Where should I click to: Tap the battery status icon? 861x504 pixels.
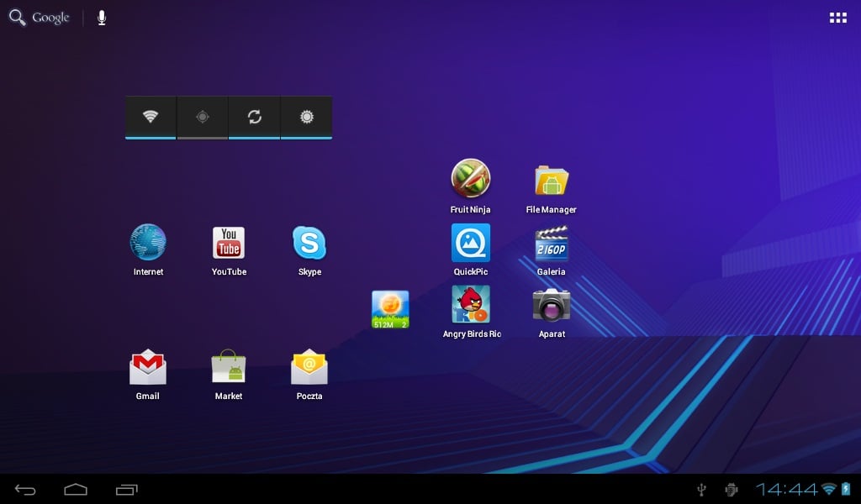click(x=846, y=489)
